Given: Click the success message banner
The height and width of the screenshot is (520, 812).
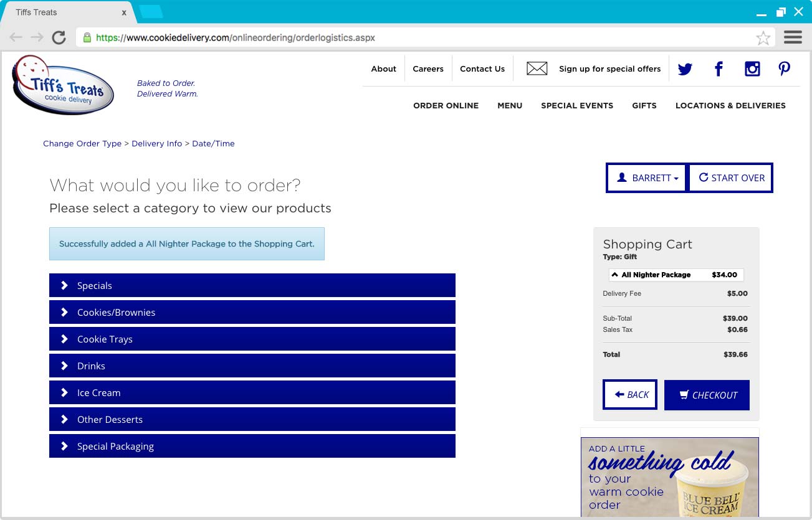Looking at the screenshot, I should [187, 243].
